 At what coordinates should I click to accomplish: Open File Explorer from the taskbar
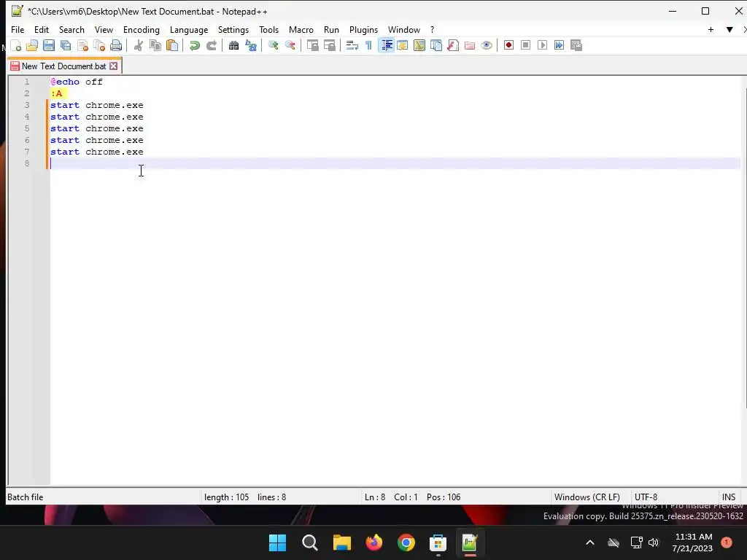pos(341,542)
